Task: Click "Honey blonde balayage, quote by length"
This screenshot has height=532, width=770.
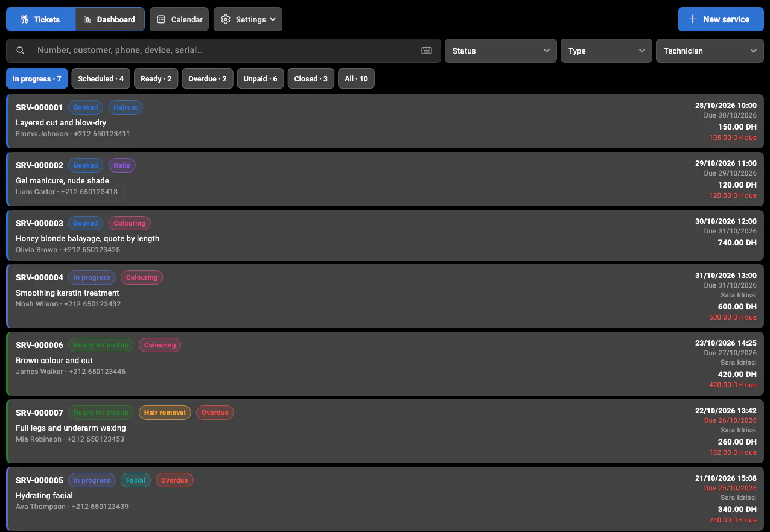Action: pyautogui.click(x=87, y=238)
